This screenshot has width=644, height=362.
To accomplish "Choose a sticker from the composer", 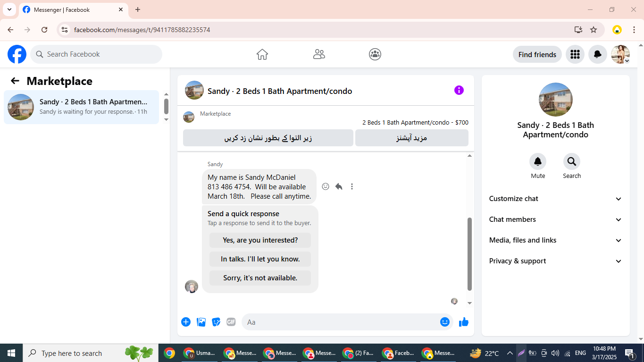I will pyautogui.click(x=216, y=322).
